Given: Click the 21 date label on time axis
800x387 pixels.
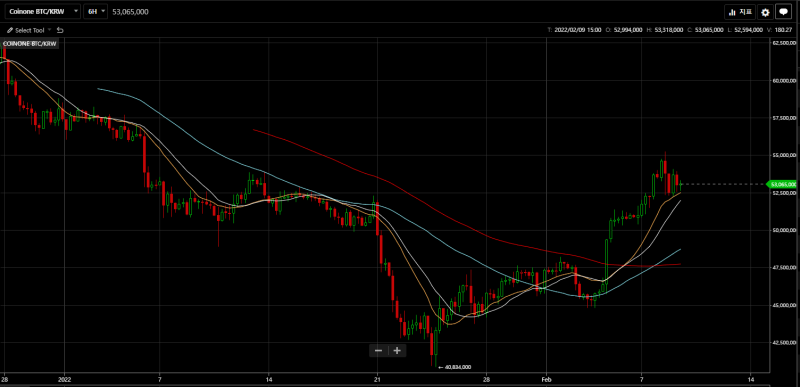Looking at the screenshot, I should click(377, 379).
